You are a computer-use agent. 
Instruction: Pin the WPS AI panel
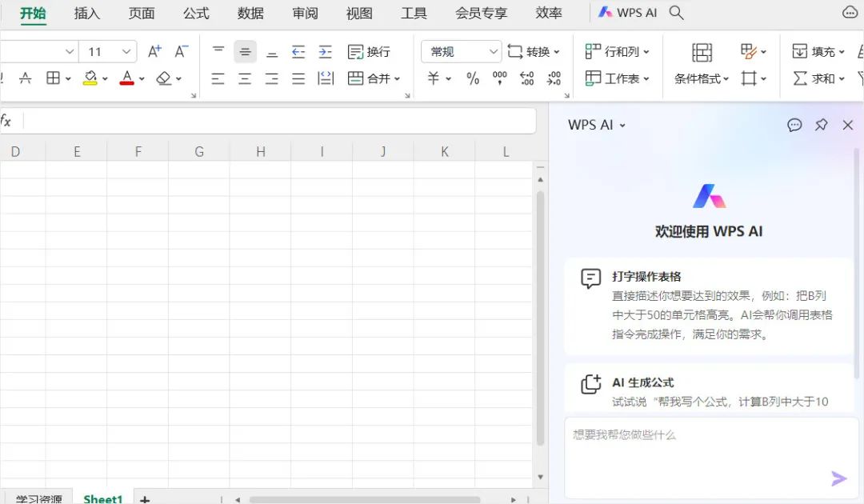[822, 125]
